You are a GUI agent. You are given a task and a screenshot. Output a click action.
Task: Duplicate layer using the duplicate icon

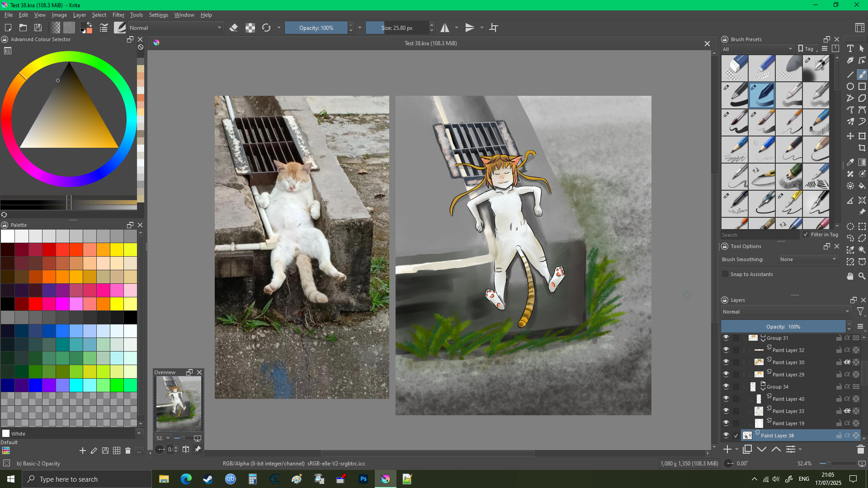[747, 449]
